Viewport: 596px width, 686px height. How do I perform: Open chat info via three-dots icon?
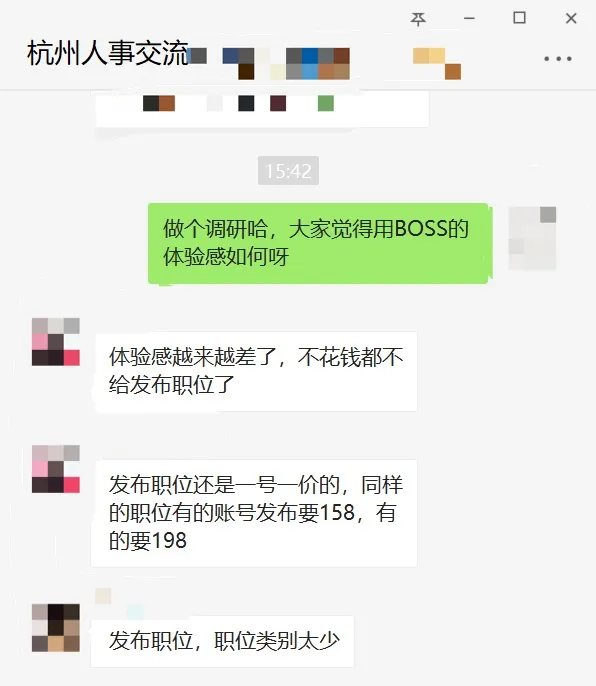(x=558, y=59)
